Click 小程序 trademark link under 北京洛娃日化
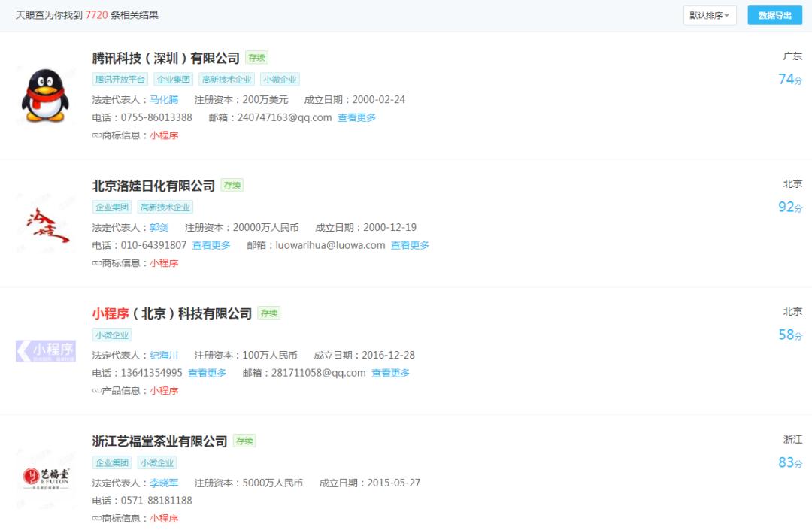The image size is (812, 530). tap(164, 263)
